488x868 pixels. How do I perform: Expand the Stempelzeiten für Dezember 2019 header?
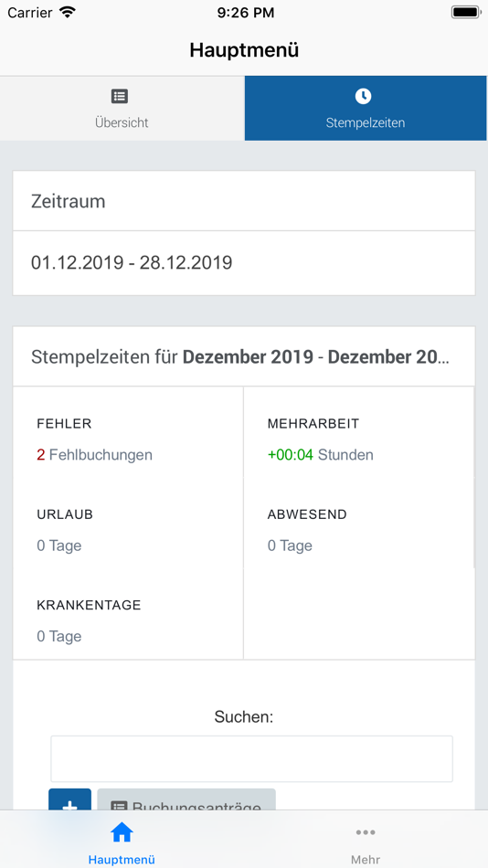(x=244, y=356)
